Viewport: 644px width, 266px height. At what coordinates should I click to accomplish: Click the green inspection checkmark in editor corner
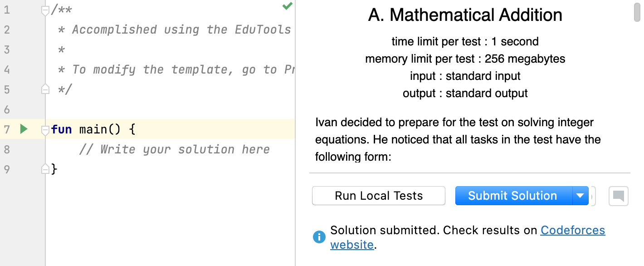287,6
